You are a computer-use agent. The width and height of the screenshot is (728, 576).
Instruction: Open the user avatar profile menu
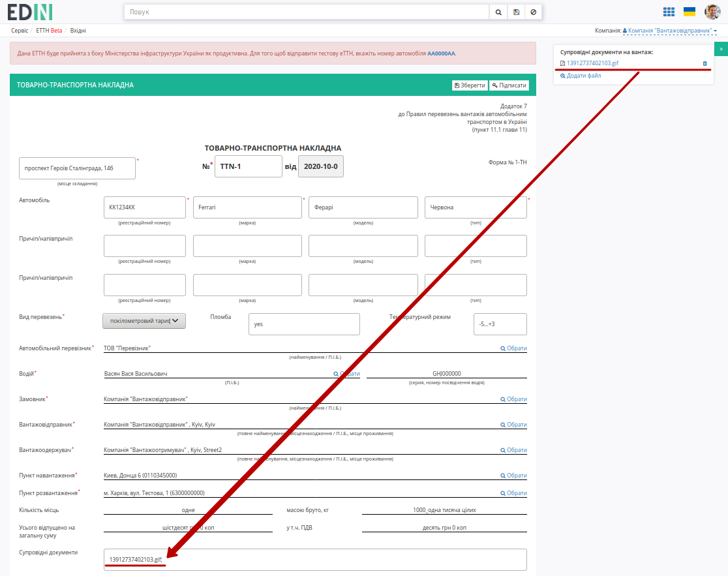pos(712,12)
